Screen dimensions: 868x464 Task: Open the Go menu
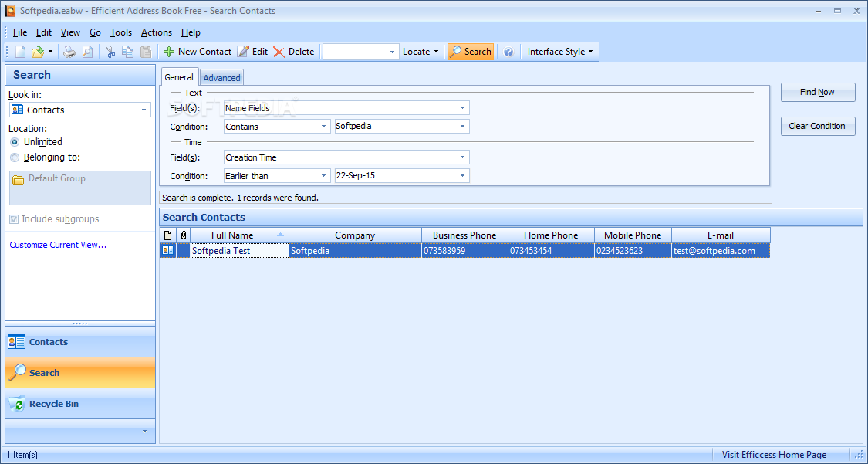95,32
